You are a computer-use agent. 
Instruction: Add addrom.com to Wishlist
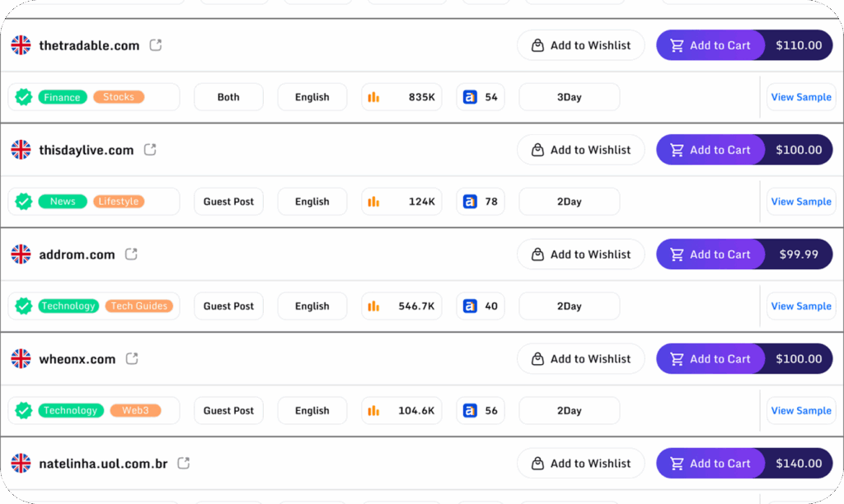tap(580, 254)
